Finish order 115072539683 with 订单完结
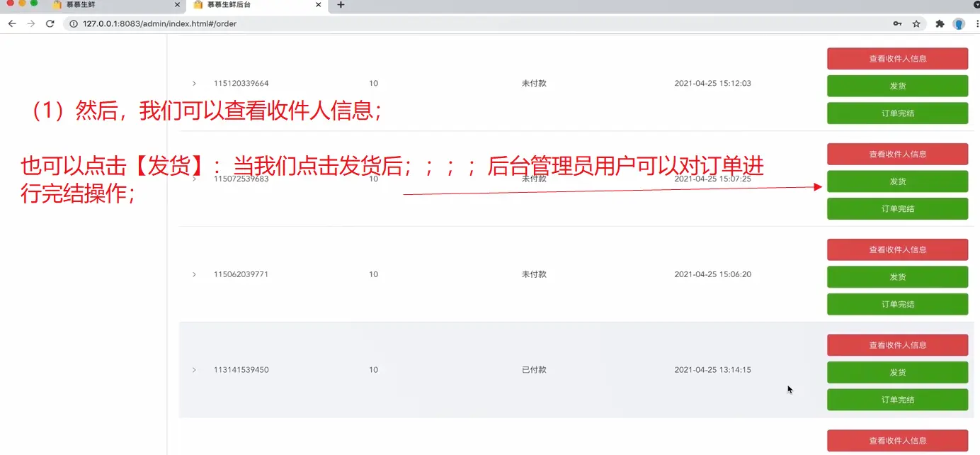The height and width of the screenshot is (455, 980). click(x=897, y=209)
